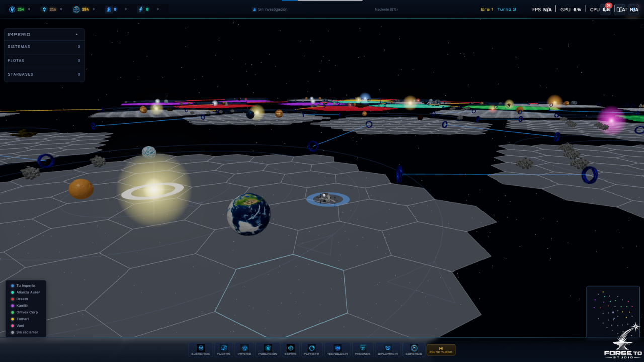Click the 216 mineral resource icon
This screenshot has width=644, height=362.
[x=44, y=9]
